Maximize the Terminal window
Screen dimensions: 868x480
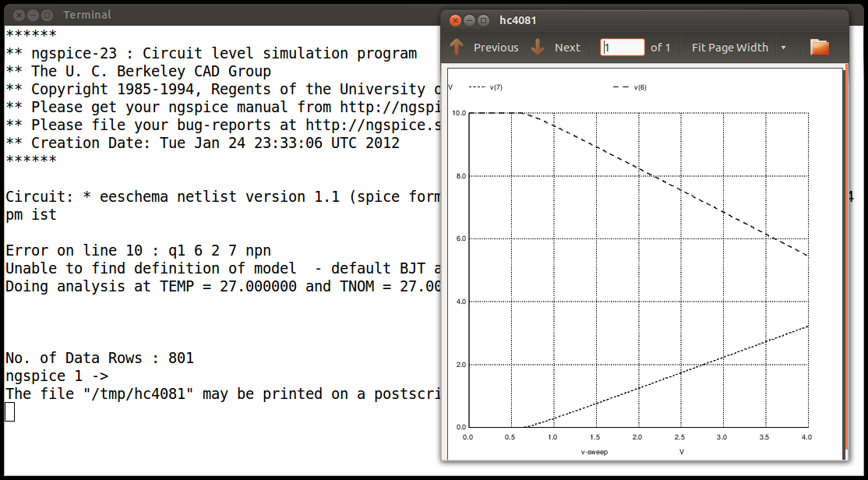[48, 15]
